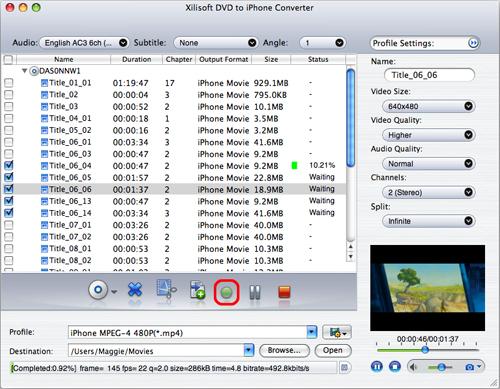The width and height of the screenshot is (500, 389).
Task: Check the Title_07_01 checkbox
Action: [9, 225]
